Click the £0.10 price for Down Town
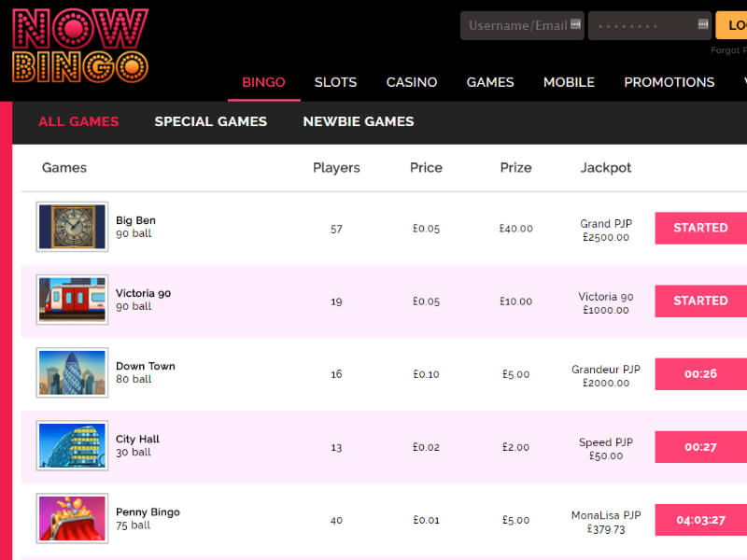This screenshot has height=560, width=747. [x=426, y=374]
